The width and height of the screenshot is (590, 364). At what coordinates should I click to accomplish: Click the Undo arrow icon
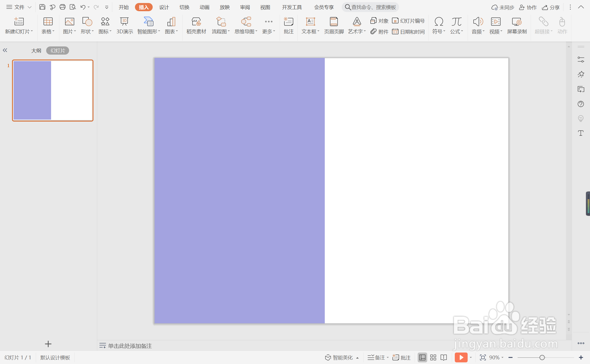click(x=83, y=7)
